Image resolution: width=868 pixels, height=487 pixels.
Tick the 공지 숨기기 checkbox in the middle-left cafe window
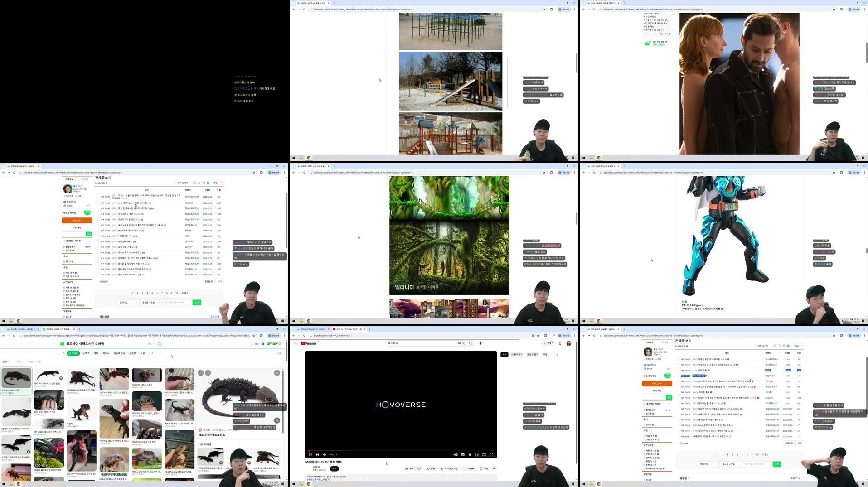(x=175, y=183)
